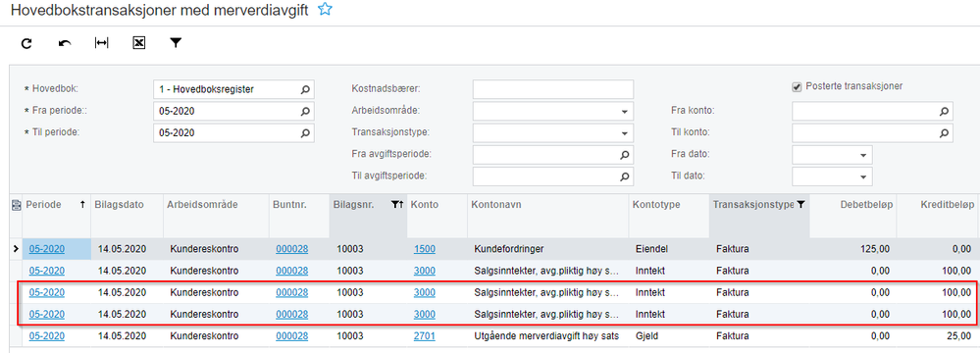Add page to favorites with star icon
This screenshot has height=353, width=980.
325,10
